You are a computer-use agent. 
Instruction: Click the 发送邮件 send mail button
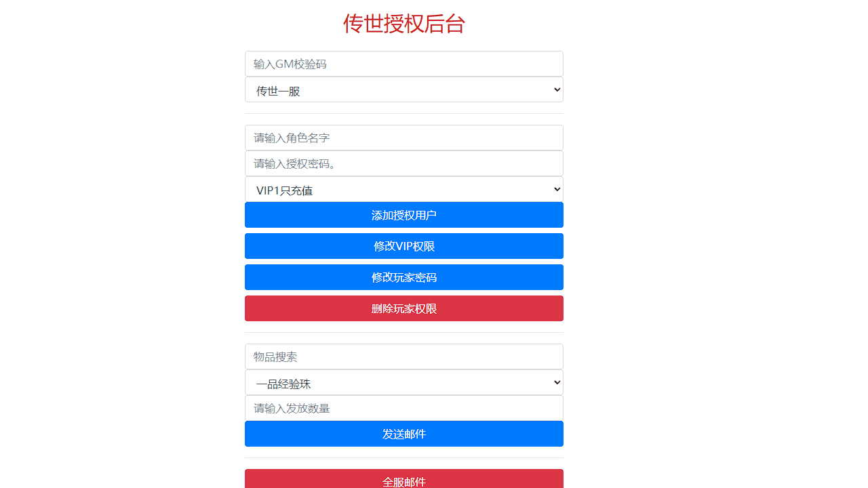point(404,434)
